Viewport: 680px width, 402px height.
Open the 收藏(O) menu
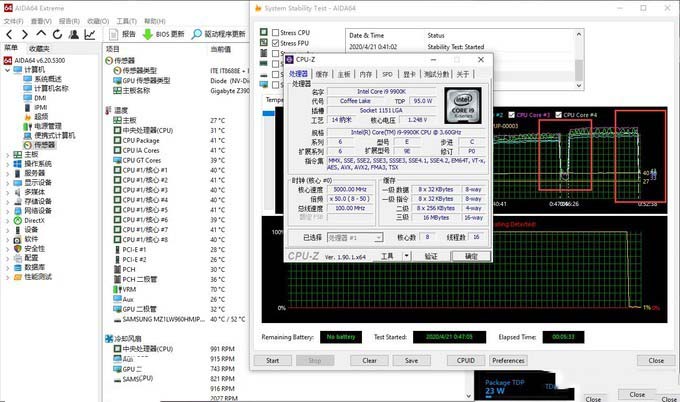tap(98, 21)
